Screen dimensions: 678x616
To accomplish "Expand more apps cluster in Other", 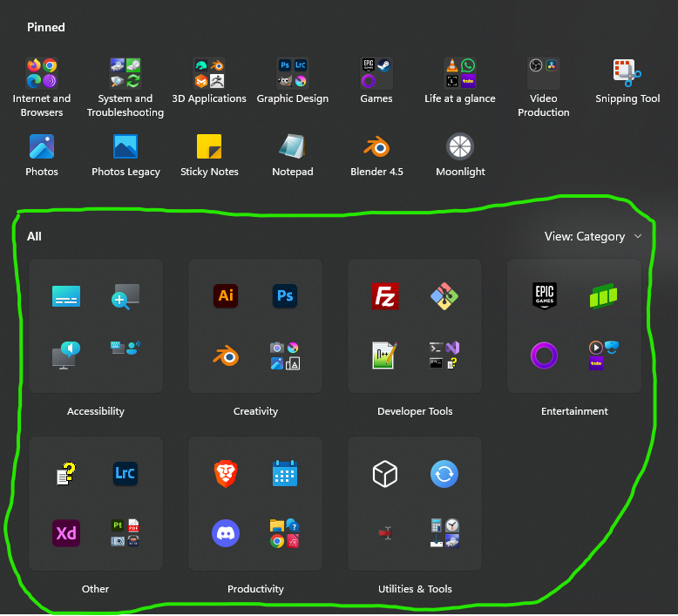I will click(125, 533).
